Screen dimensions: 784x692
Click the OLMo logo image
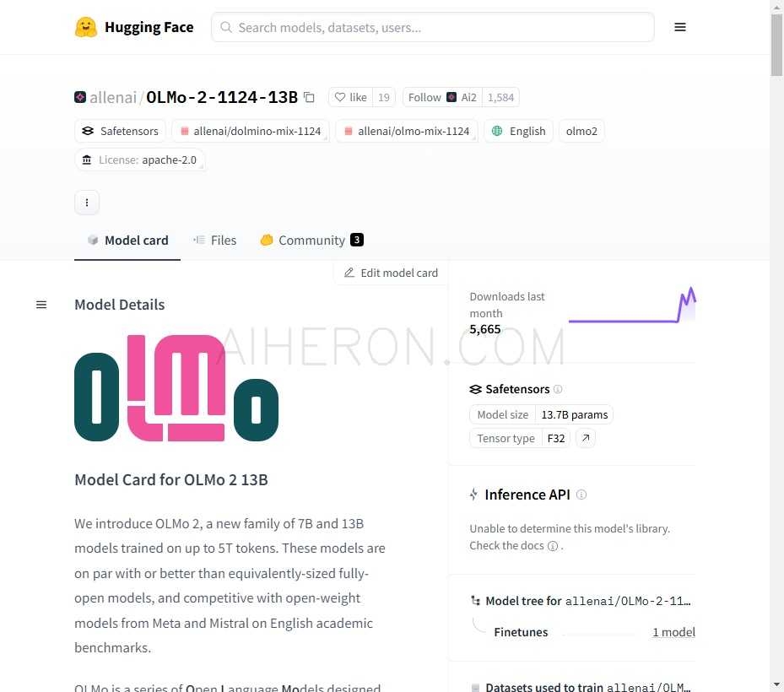pyautogui.click(x=176, y=388)
